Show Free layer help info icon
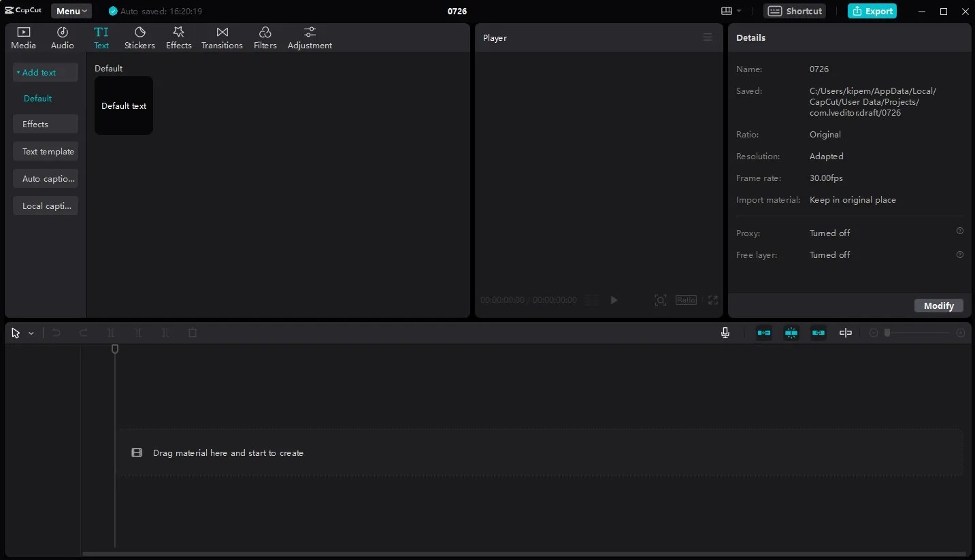The height and width of the screenshot is (560, 975). (x=959, y=254)
